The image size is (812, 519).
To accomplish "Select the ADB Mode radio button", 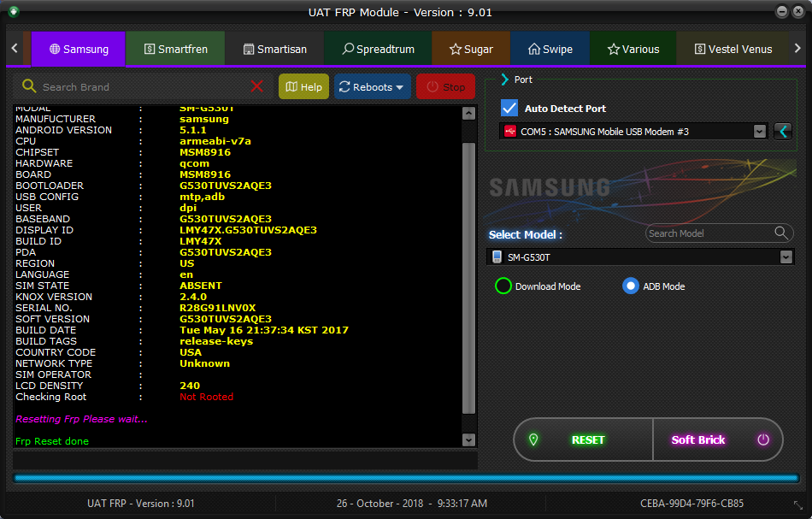I will [x=630, y=286].
